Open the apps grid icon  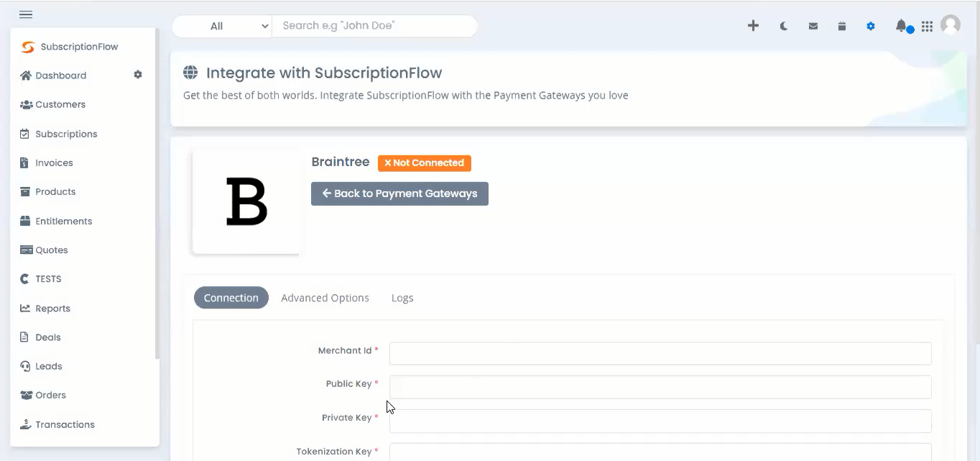[928, 26]
